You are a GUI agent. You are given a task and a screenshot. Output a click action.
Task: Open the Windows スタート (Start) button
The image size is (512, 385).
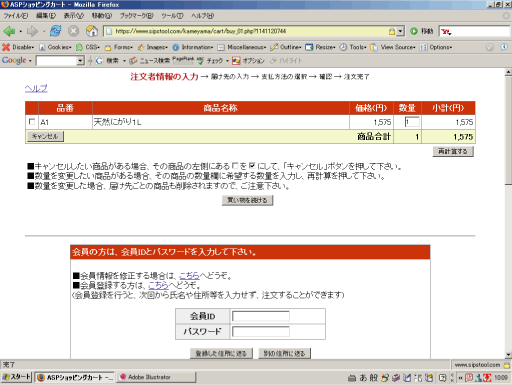(x=16, y=377)
